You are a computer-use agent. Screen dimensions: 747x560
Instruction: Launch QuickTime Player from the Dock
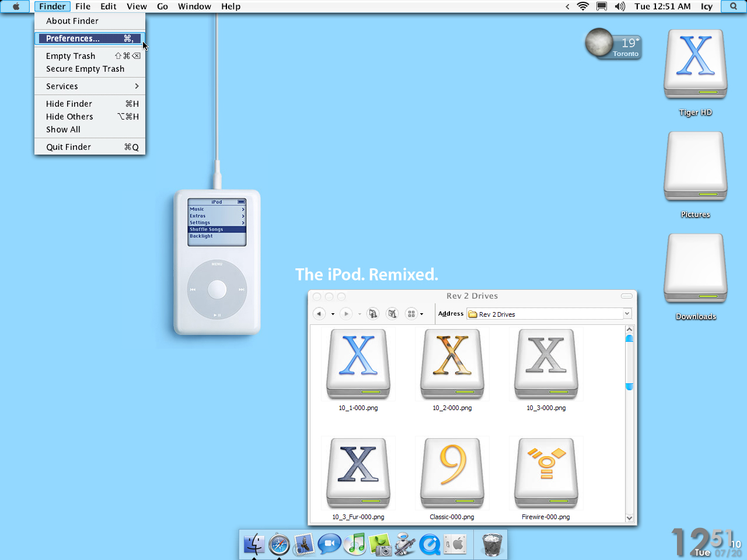point(430,544)
